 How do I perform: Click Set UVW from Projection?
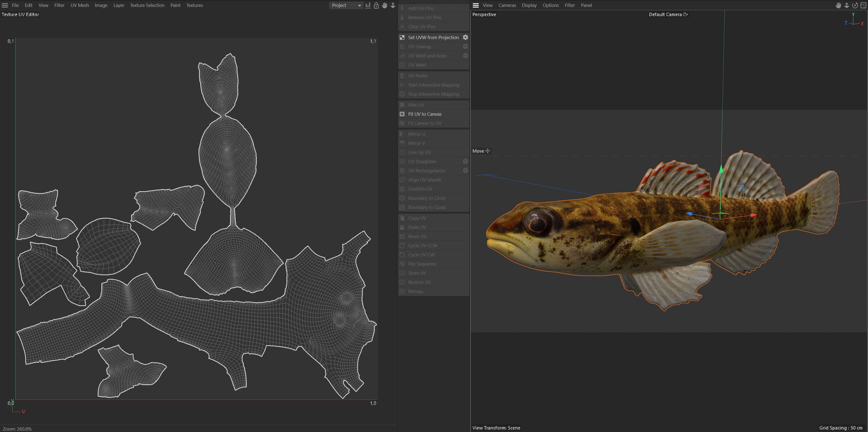click(433, 37)
